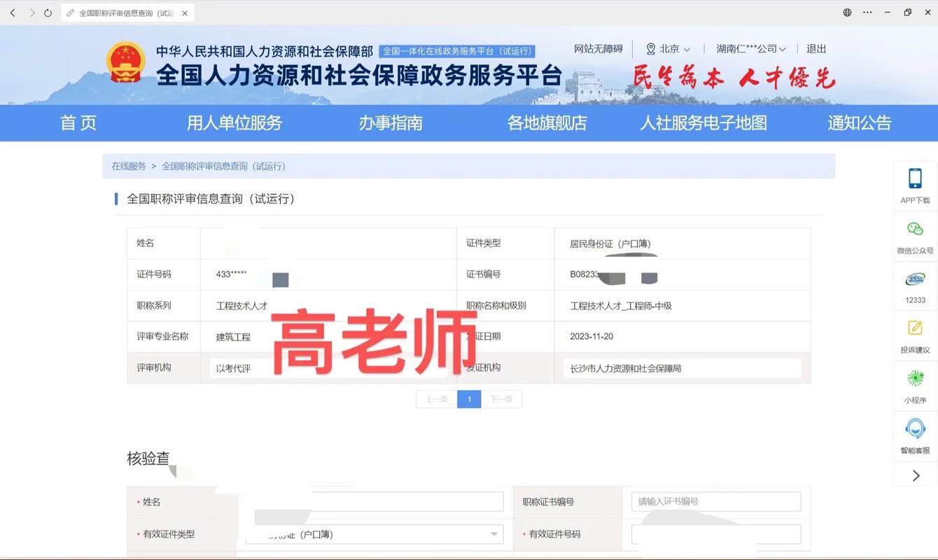This screenshot has height=560, width=938.
Task: Select 通知公告 from the top navigation
Action: pos(859,123)
